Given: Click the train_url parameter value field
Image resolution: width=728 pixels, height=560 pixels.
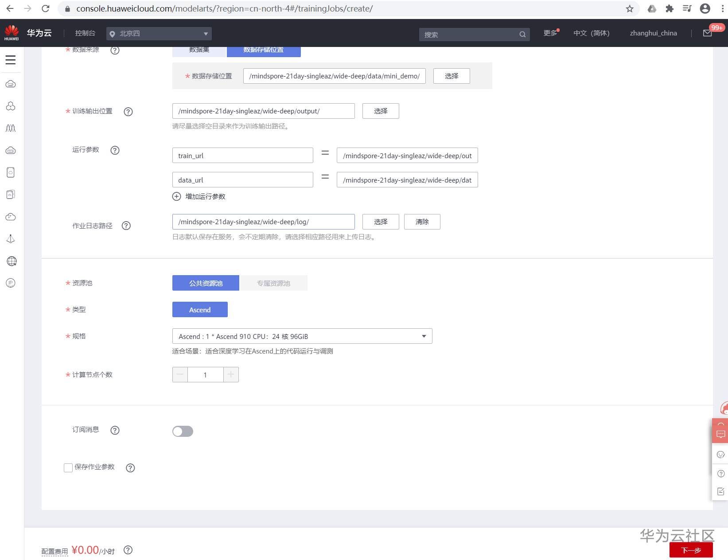Looking at the screenshot, I should point(407,156).
